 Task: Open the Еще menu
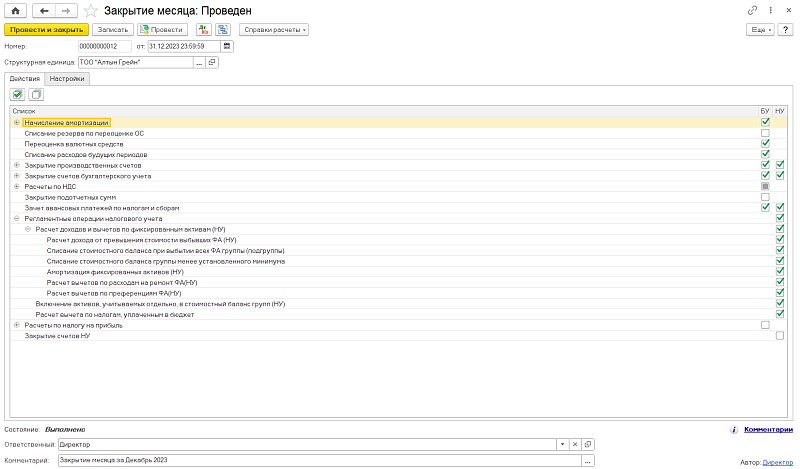click(x=760, y=30)
